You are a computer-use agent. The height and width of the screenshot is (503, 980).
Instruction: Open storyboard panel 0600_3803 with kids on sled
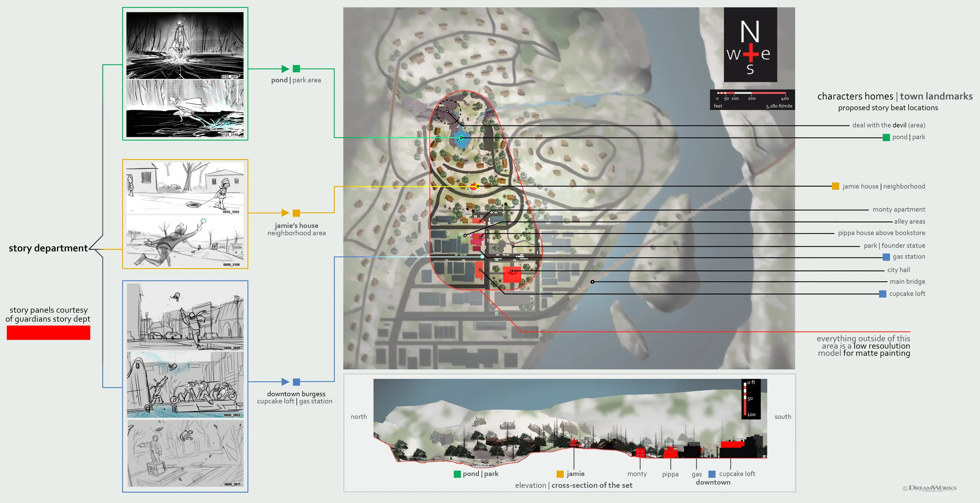coord(185,384)
